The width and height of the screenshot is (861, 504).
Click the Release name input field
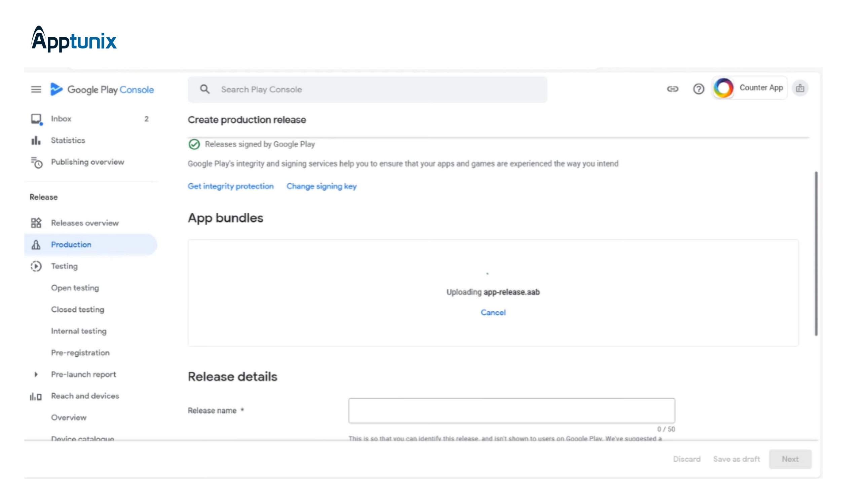[512, 410]
